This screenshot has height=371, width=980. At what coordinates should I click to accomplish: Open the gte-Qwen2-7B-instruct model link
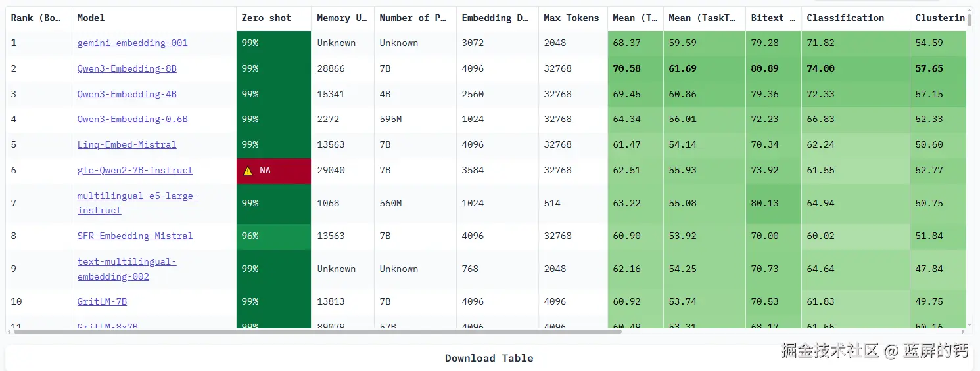[x=135, y=170]
